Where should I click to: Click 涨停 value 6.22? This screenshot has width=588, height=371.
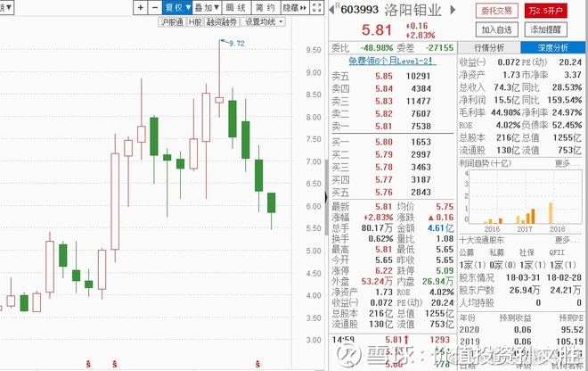384,271
